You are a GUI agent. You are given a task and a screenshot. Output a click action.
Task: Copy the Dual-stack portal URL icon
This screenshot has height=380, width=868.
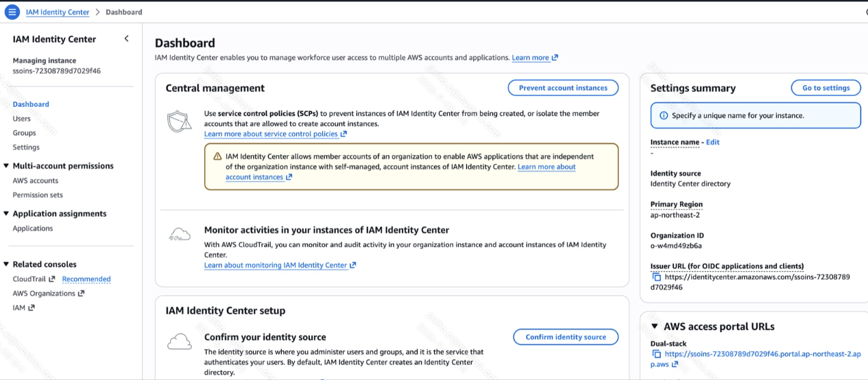[656, 354]
